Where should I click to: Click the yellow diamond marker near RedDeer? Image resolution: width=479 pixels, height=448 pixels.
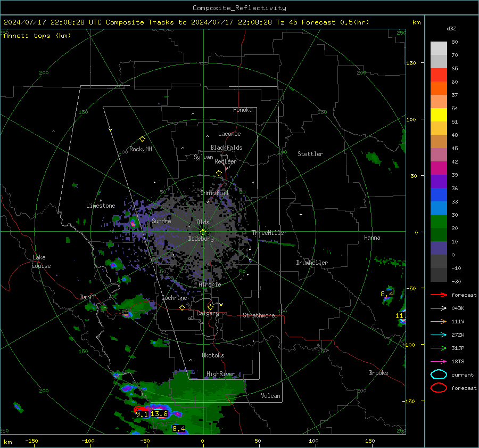(x=219, y=173)
